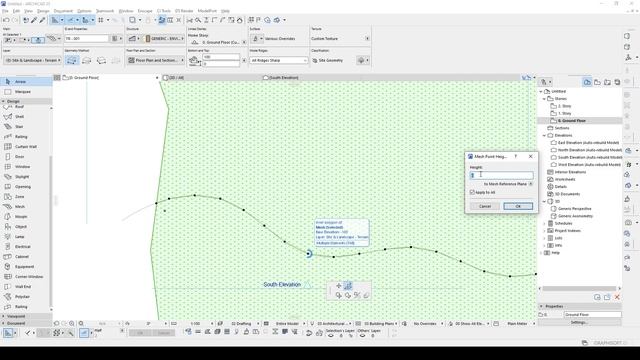
Task: Collapse the Design toolbox section
Action: 4,101
